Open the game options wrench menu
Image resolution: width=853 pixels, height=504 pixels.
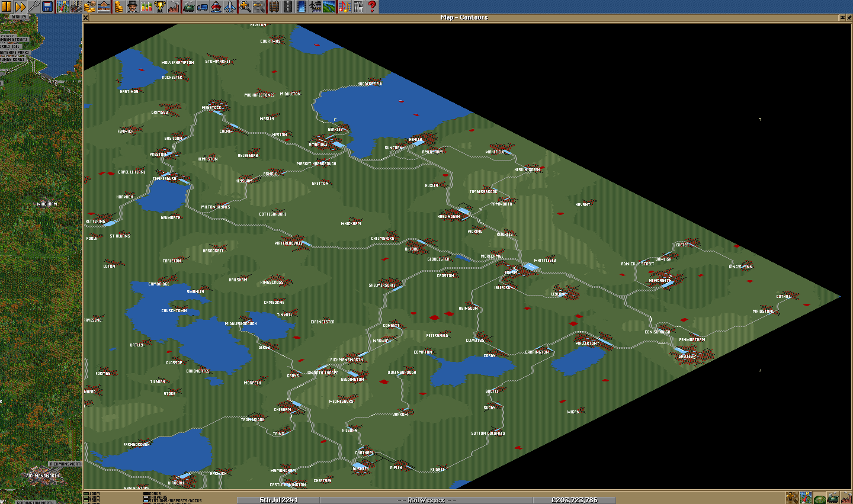point(34,7)
